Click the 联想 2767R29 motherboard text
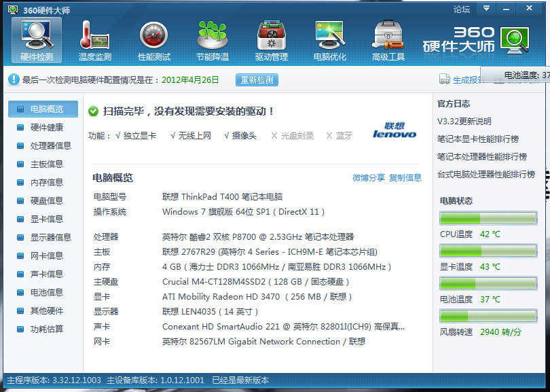This screenshot has width=550, height=392. pyautogui.click(x=270, y=252)
